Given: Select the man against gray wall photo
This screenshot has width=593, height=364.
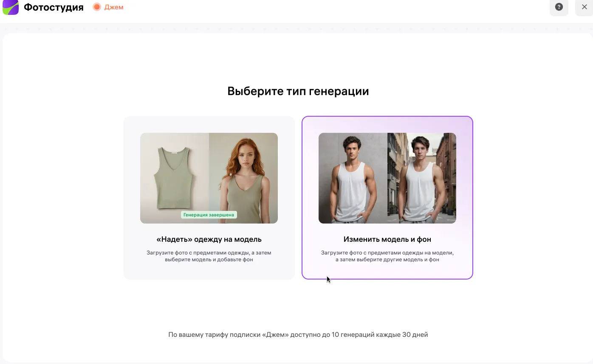Looking at the screenshot, I should (x=353, y=178).
